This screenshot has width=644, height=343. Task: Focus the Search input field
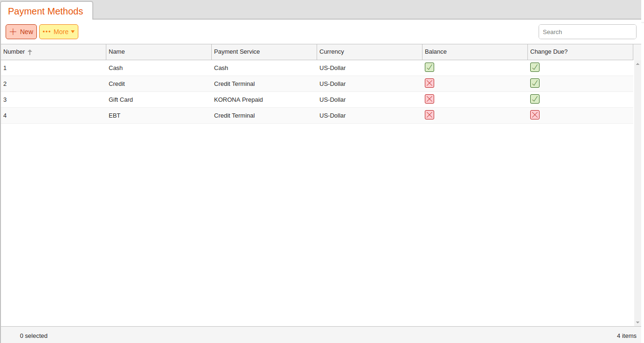click(x=587, y=32)
